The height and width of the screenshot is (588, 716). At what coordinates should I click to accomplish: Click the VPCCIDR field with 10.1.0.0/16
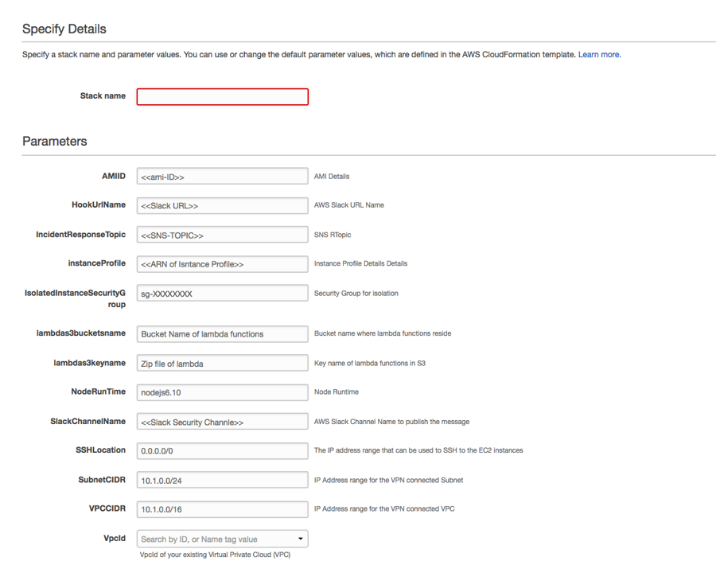222,509
